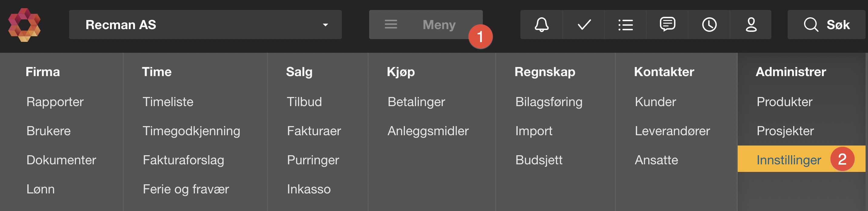Open Bilagsføring under Regnskap
Screen dimensions: 868x211
pos(549,102)
